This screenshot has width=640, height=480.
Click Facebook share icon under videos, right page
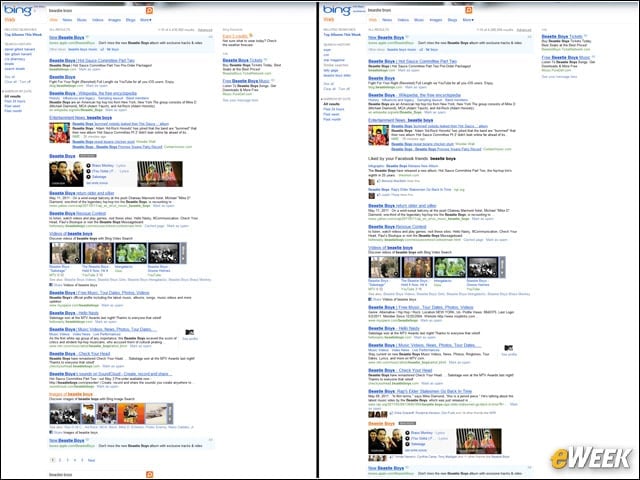370,299
